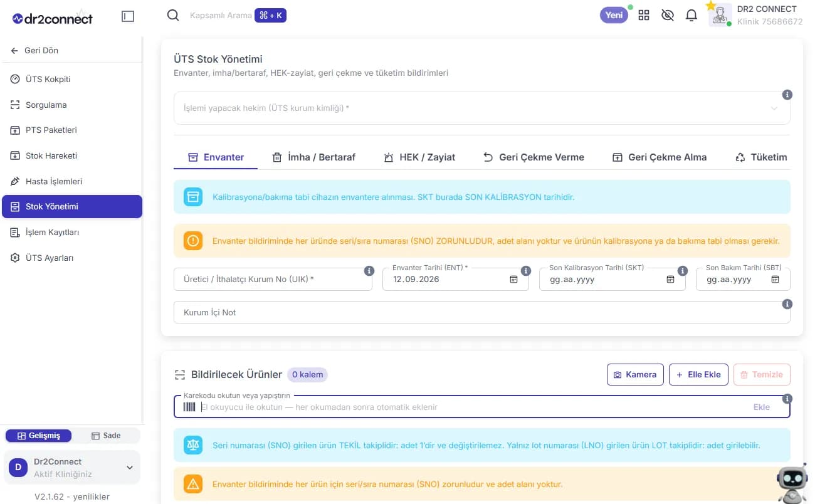Click info icon beside hekim dropdown
Viewport: 815px width, 504px height.
pos(787,95)
